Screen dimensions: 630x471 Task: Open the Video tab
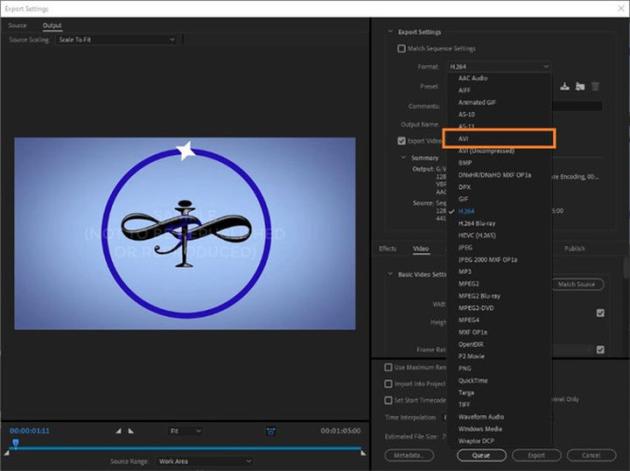421,249
